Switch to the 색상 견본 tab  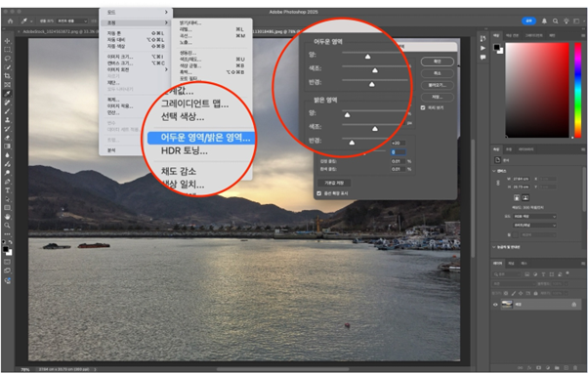512,35
